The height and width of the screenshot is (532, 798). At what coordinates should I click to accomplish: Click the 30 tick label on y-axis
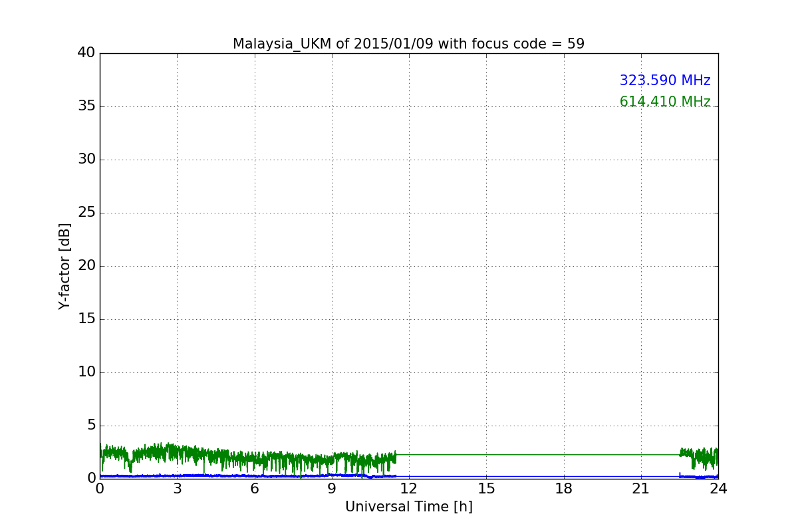(x=86, y=160)
